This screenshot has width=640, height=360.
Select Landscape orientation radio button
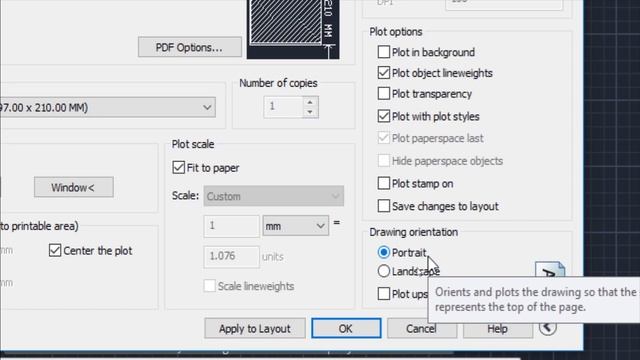tap(384, 271)
